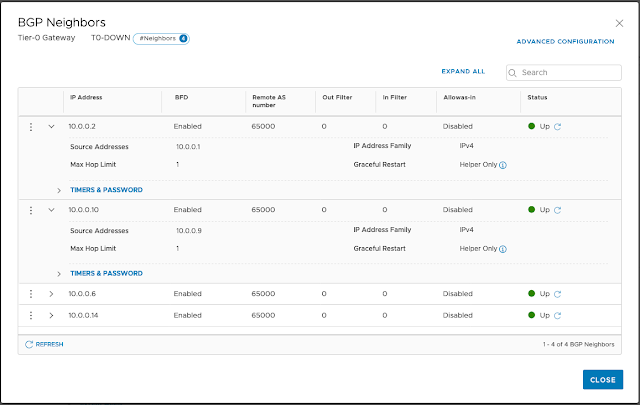Collapse the 10.0.0.10 neighbor row
The image size is (640, 405).
(51, 210)
